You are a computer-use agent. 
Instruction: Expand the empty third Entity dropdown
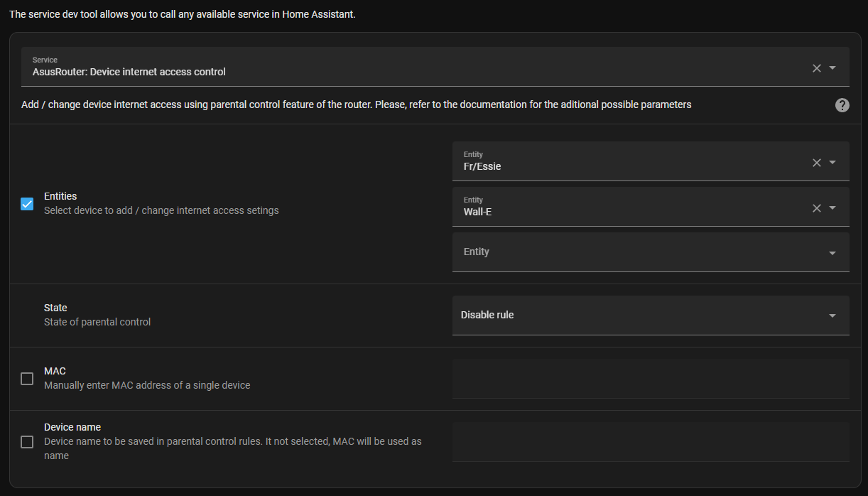click(832, 252)
